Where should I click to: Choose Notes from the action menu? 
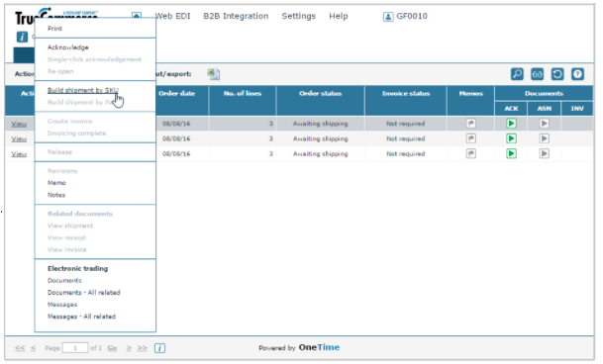point(56,195)
